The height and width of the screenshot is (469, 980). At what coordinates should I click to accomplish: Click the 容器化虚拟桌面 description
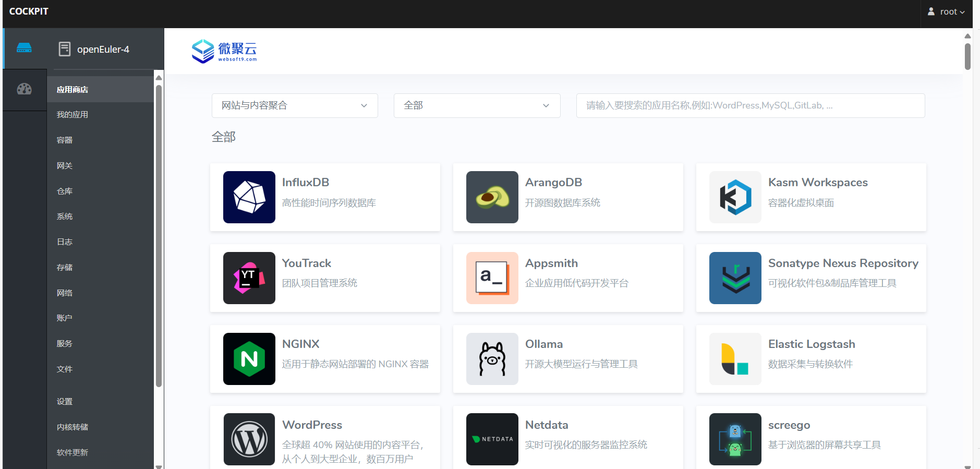(x=801, y=203)
